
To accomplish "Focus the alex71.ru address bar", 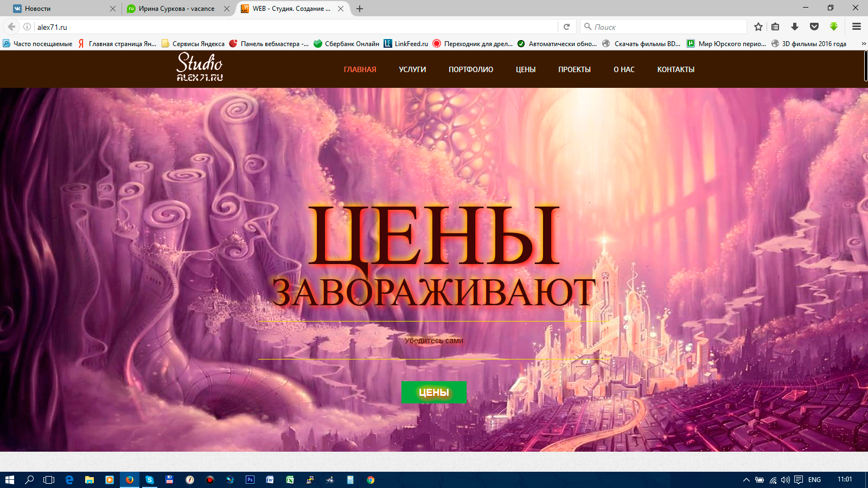I will (296, 27).
